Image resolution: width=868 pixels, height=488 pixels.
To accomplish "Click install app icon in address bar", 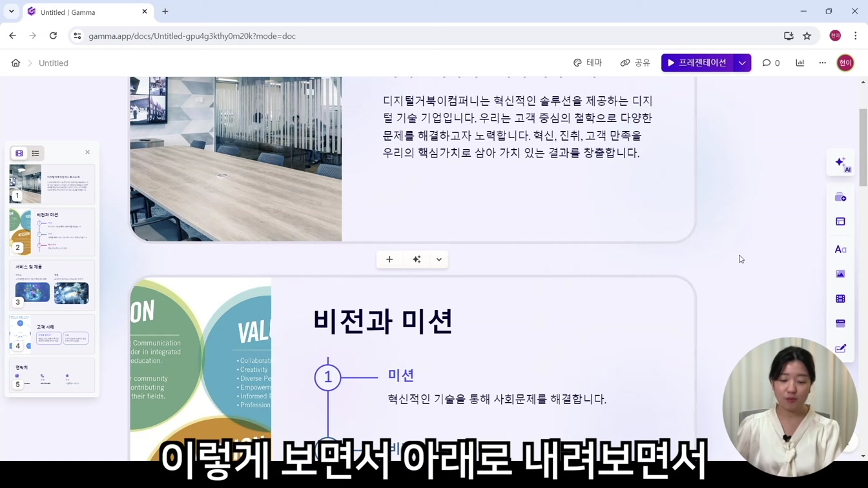I will pyautogui.click(x=789, y=36).
